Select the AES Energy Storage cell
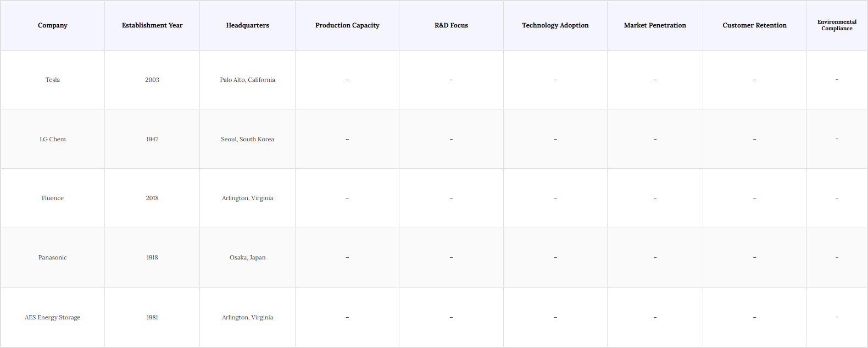 coord(53,317)
